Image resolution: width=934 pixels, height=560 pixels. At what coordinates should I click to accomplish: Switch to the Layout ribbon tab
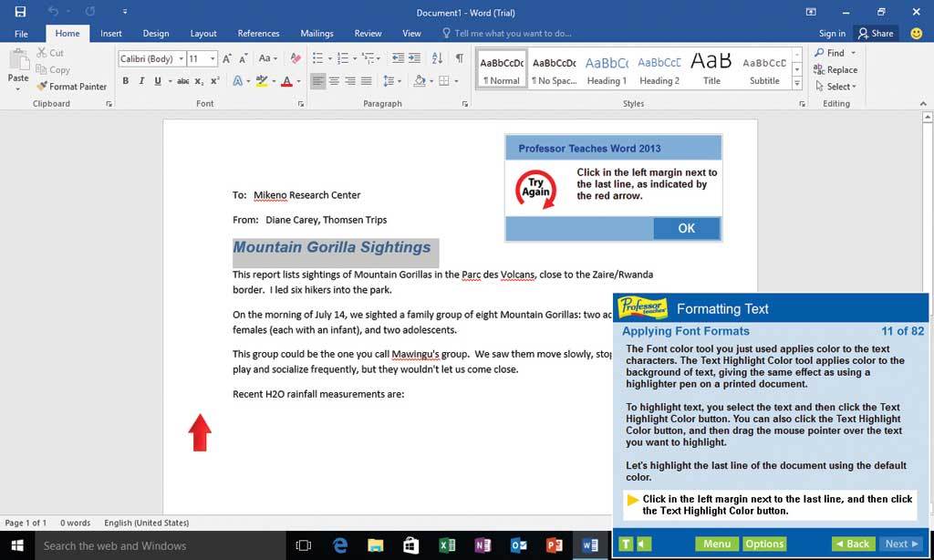coord(203,34)
